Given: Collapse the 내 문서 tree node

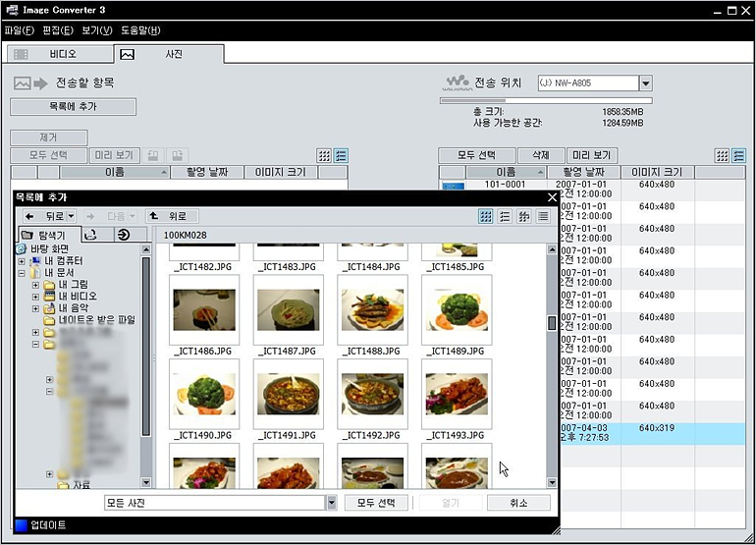Looking at the screenshot, I should (x=22, y=273).
